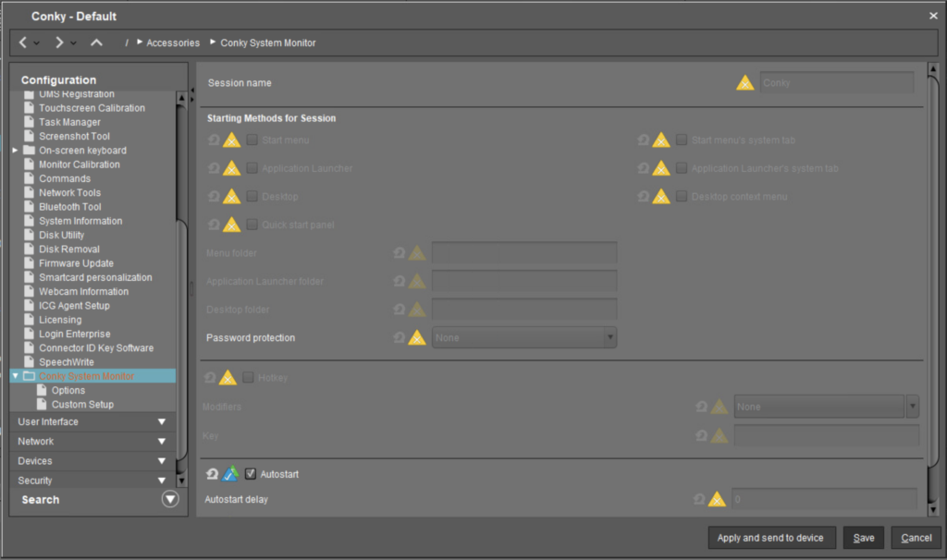This screenshot has width=947, height=560.
Task: Click the configuration tree scrollbar down arrow
Action: (x=181, y=481)
